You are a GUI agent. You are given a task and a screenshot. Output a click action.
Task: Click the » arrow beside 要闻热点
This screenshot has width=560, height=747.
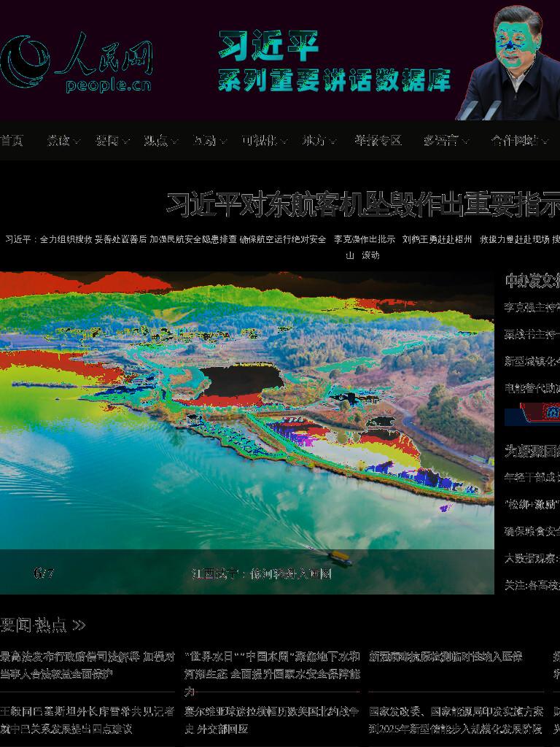point(79,625)
